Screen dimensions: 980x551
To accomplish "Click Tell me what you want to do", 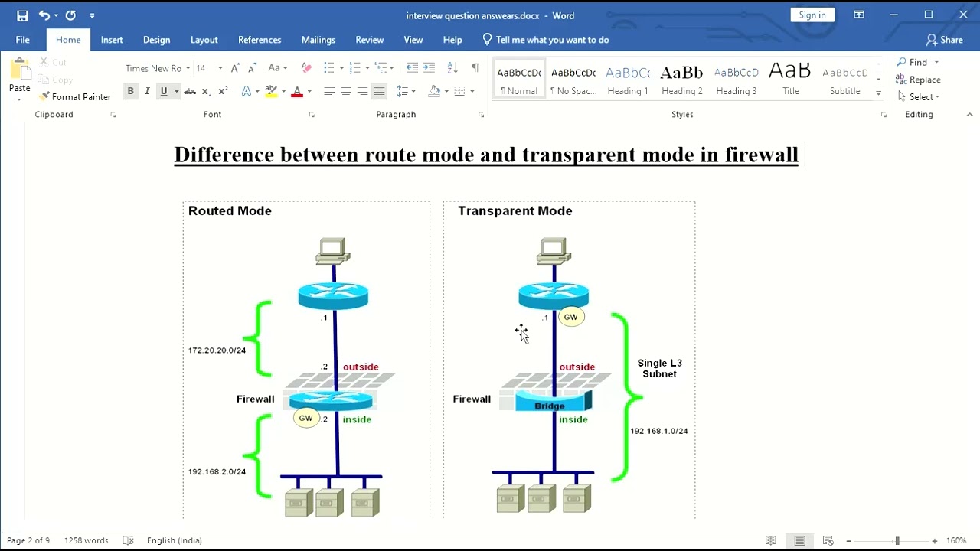I will 545,40.
